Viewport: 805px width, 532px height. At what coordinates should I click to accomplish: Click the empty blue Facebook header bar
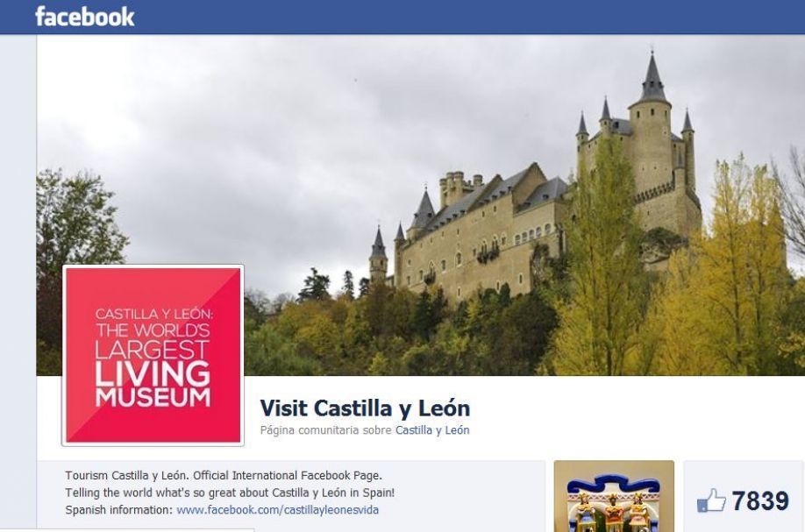coord(462,17)
